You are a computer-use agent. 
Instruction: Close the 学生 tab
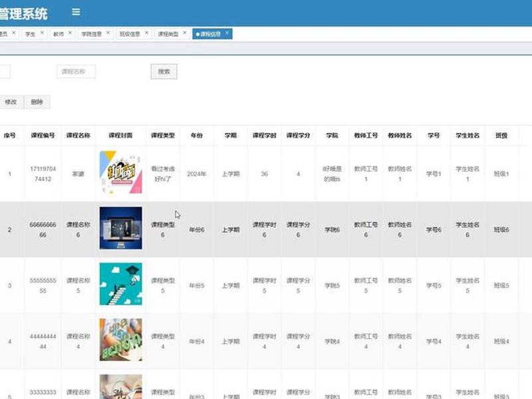(42, 33)
